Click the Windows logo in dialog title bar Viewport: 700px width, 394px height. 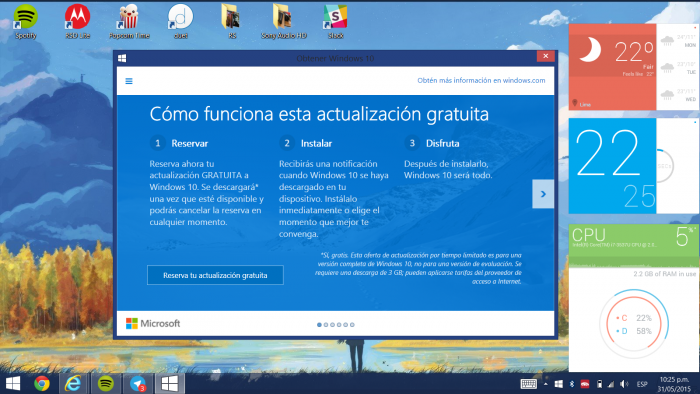tap(122, 58)
